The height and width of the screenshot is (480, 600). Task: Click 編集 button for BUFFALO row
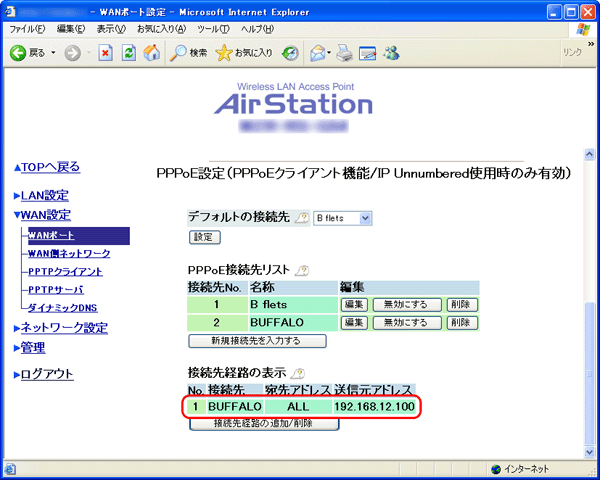pyautogui.click(x=354, y=323)
